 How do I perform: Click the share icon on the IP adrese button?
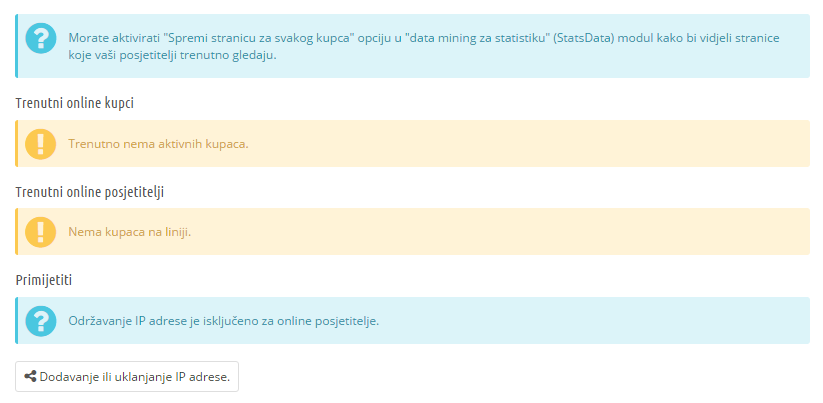[30, 377]
